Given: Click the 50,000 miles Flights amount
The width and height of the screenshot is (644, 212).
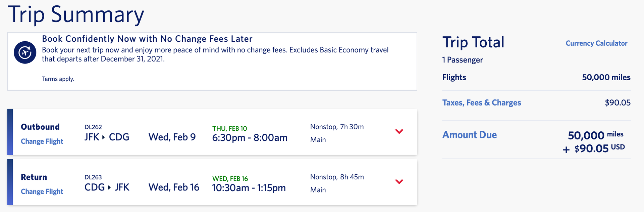Looking at the screenshot, I should click(606, 77).
